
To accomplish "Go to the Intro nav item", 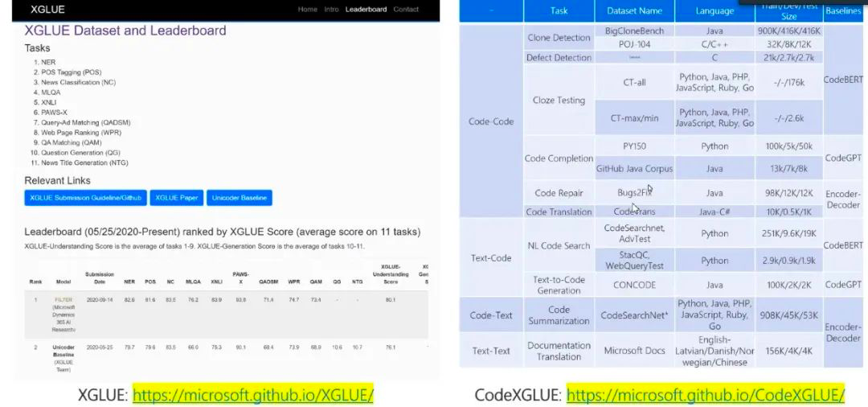I will (332, 10).
